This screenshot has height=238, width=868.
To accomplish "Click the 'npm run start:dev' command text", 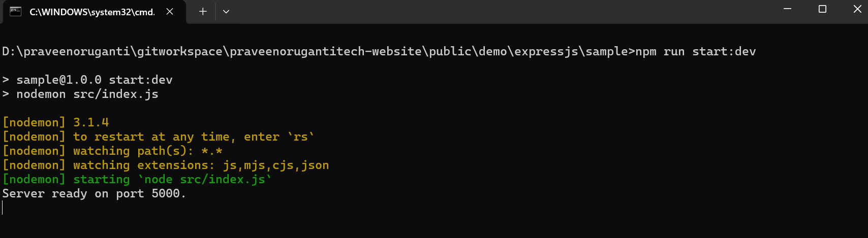I will (x=696, y=52).
